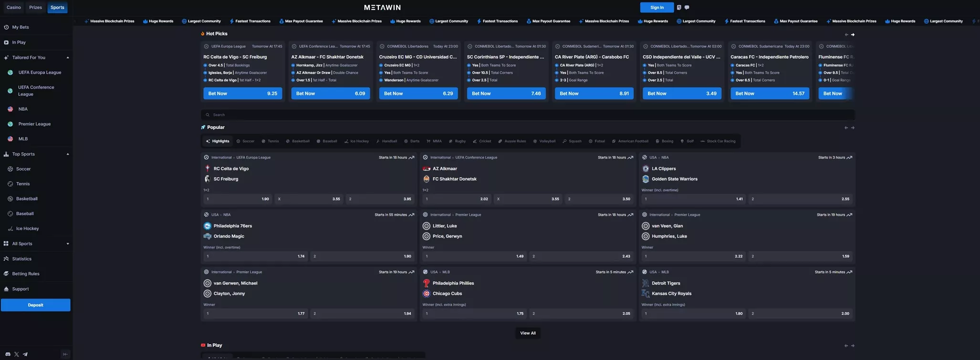Collapse the Tailored For You section
The height and width of the screenshot is (360, 980).
[x=68, y=58]
